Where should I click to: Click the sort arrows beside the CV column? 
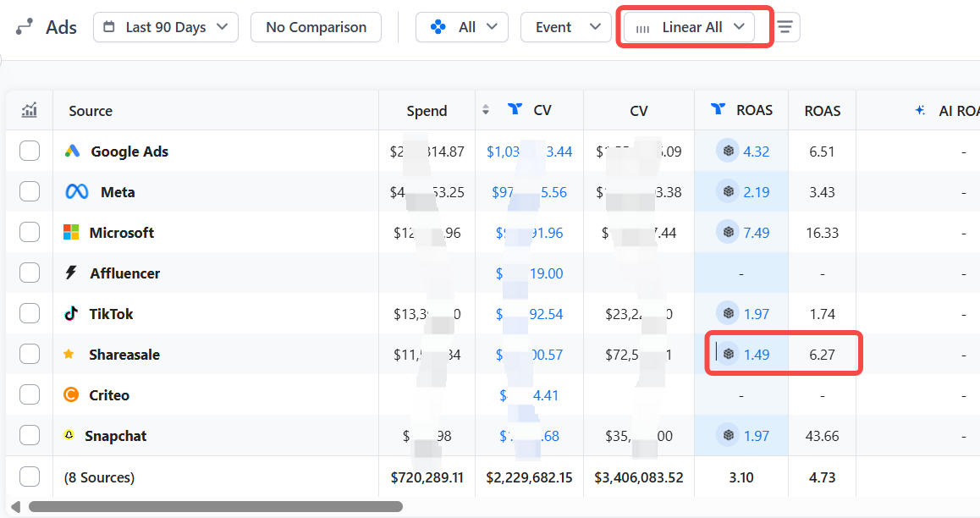click(486, 110)
